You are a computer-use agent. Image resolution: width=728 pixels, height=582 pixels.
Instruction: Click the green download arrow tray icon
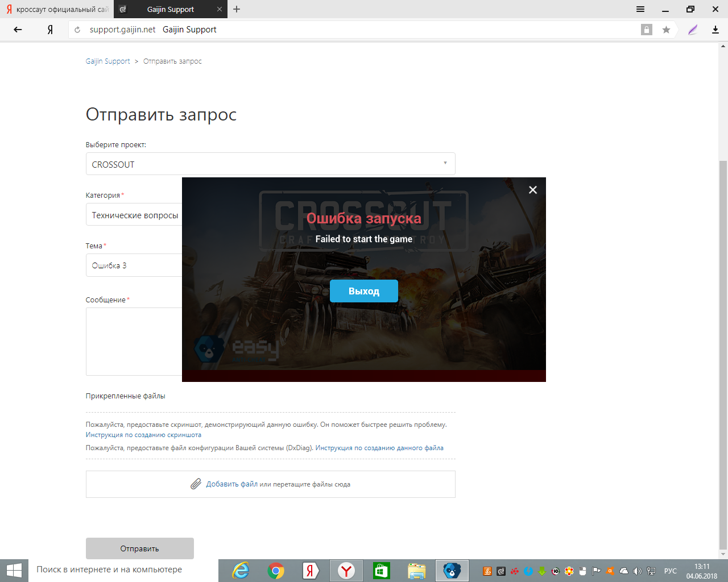542,571
